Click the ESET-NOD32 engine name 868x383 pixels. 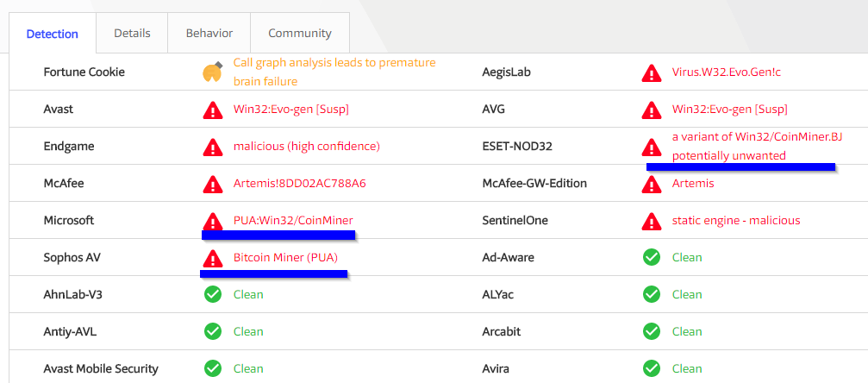(x=517, y=147)
